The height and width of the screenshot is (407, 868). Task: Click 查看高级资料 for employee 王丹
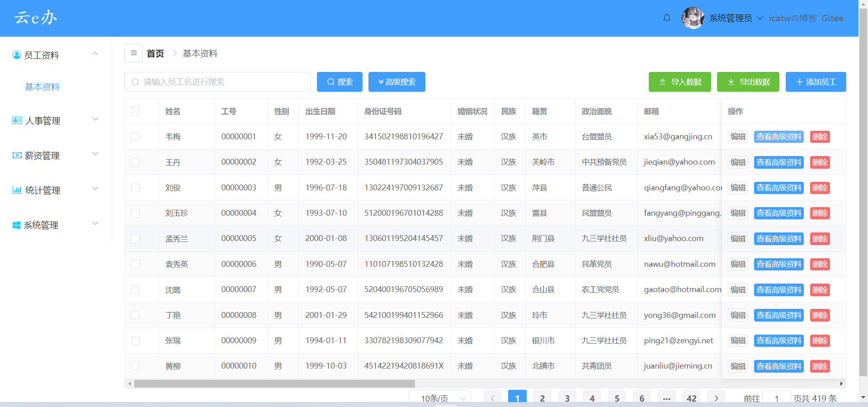tap(778, 162)
